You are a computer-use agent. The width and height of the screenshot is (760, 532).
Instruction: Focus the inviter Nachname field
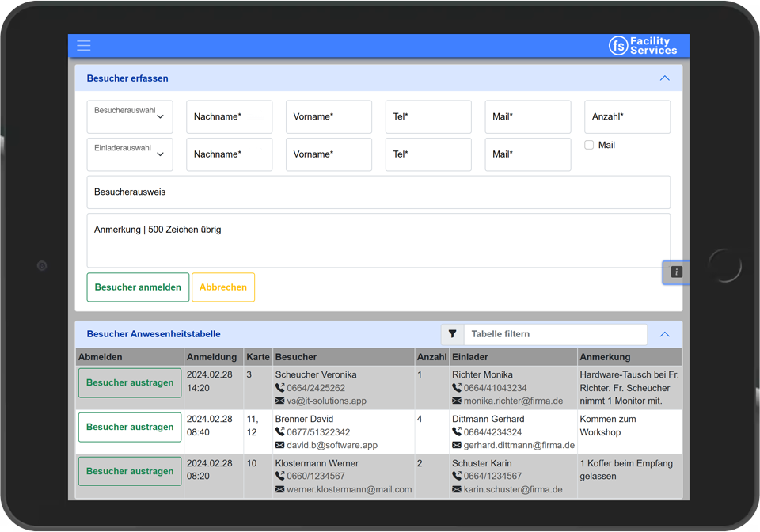point(230,154)
